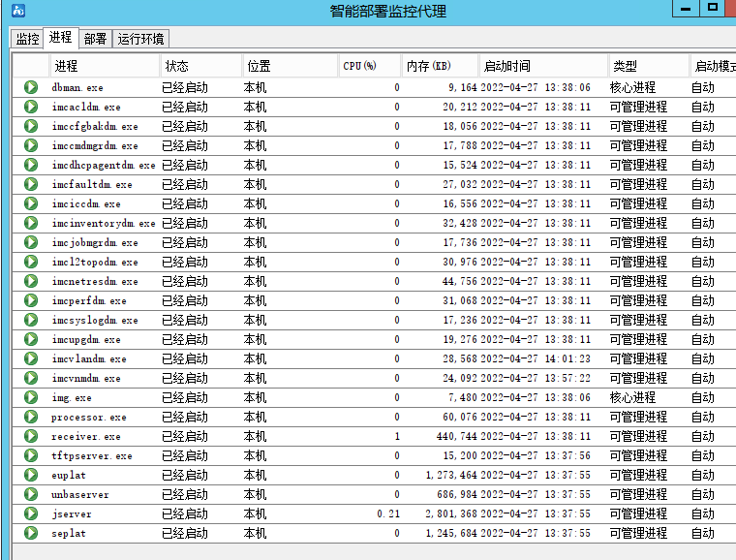Screen dimensions: 736x560
Task: Click the green status icon for imcvnmdm.exe
Action: pyautogui.click(x=31, y=378)
